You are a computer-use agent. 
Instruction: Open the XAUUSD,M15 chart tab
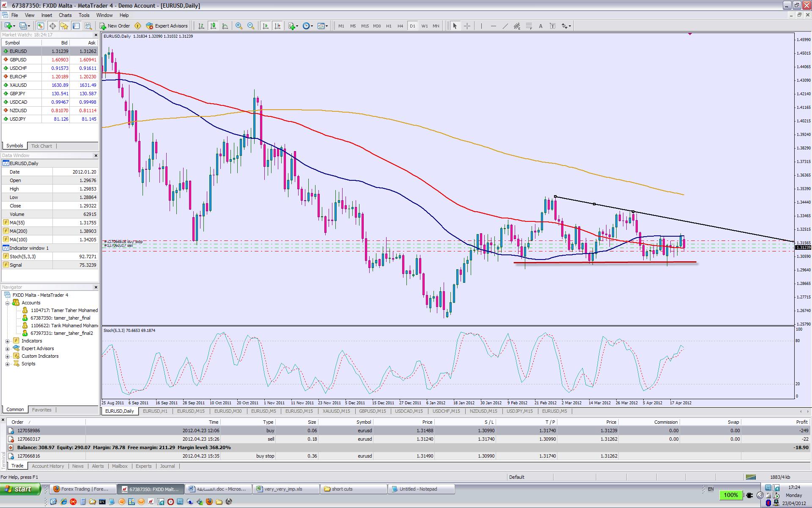point(336,411)
